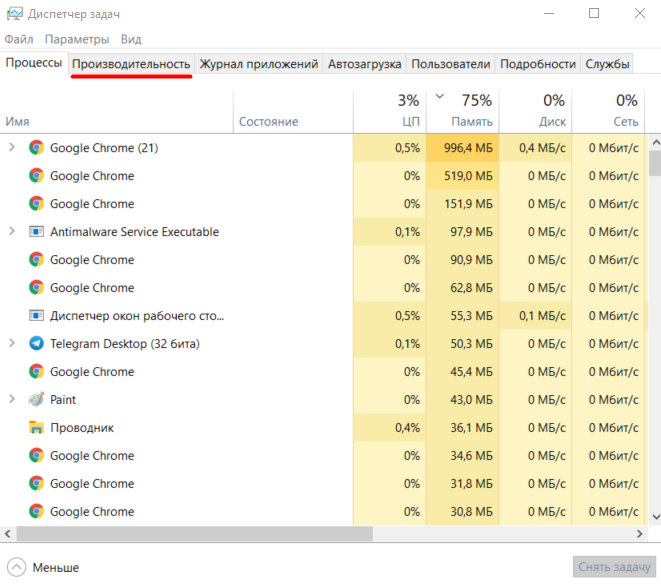Click the scroll right arrow
Screen dimensions: 661x586
coord(640,534)
